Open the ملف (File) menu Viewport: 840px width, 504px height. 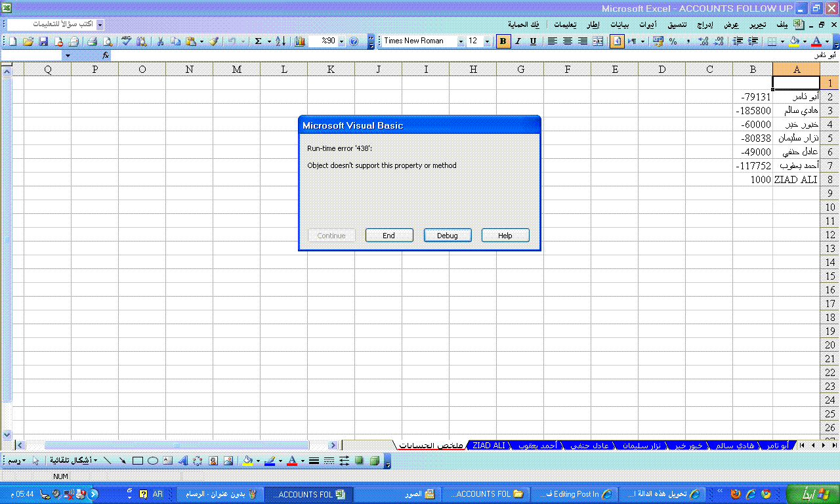pos(782,24)
